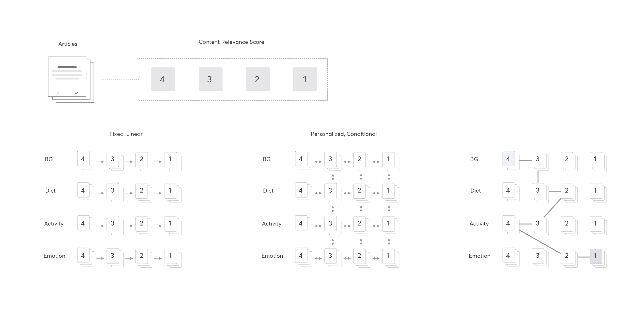The height and width of the screenshot is (311, 644).
Task: Select score box 4 in Content Relevance Score
Action: [163, 79]
